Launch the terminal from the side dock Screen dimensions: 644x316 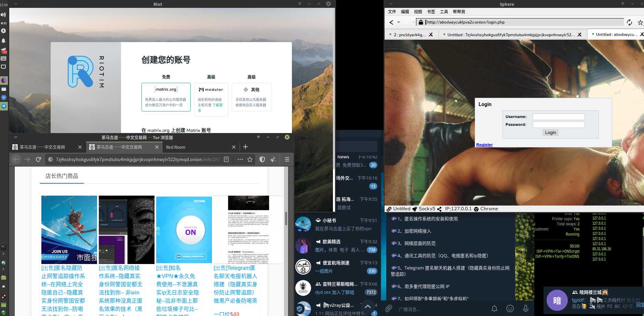click(x=4, y=247)
